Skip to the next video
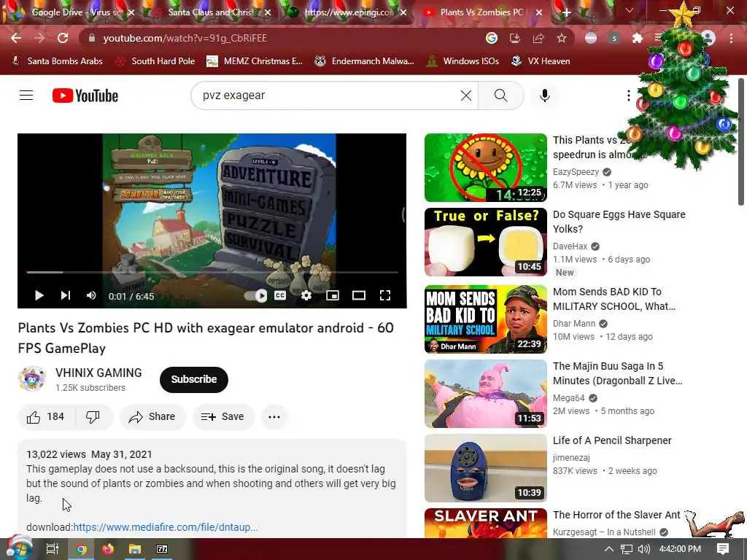 coord(65,296)
